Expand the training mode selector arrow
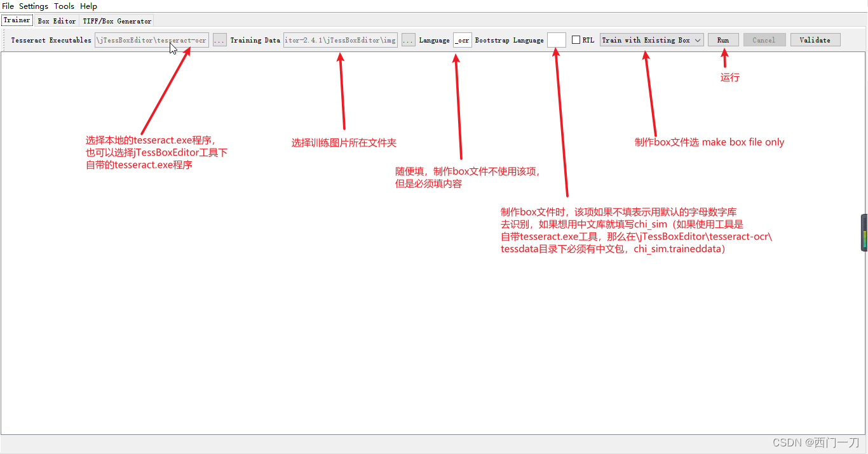 coord(697,39)
